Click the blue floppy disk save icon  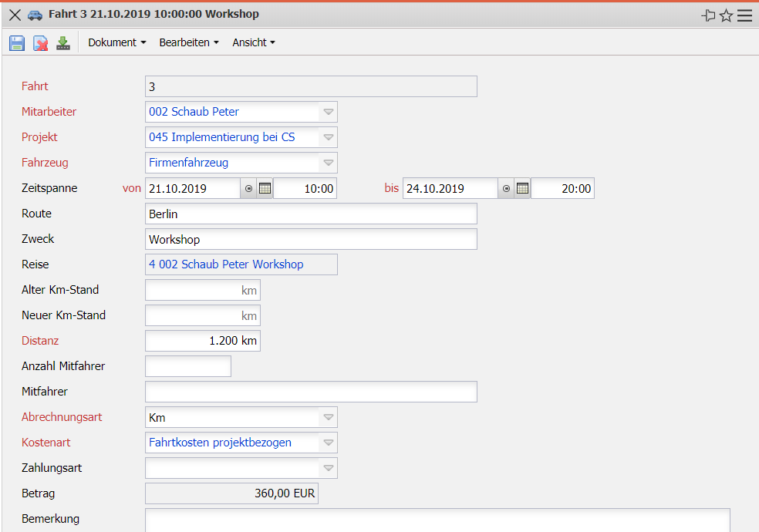coord(17,43)
